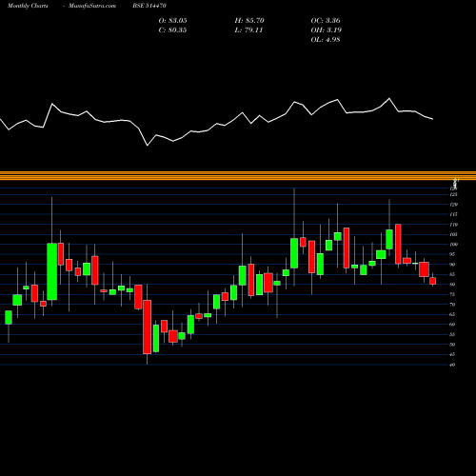
Task: Click the 'OH: 3.19' reading
Action: point(327,30)
